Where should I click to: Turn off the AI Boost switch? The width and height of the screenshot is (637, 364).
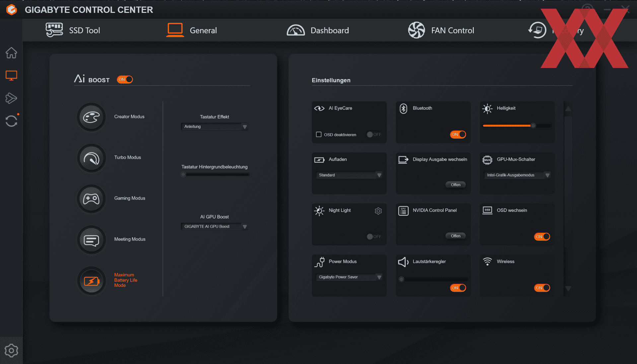click(x=125, y=80)
